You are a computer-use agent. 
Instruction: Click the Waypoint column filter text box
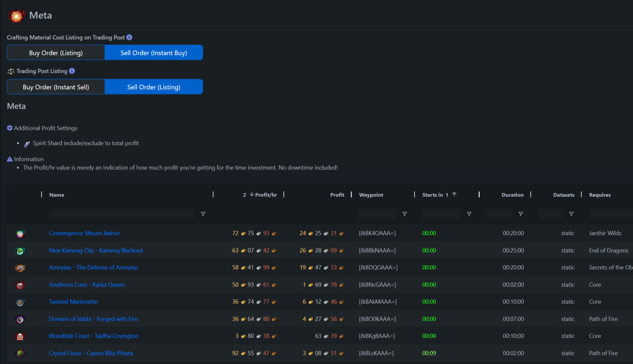377,214
